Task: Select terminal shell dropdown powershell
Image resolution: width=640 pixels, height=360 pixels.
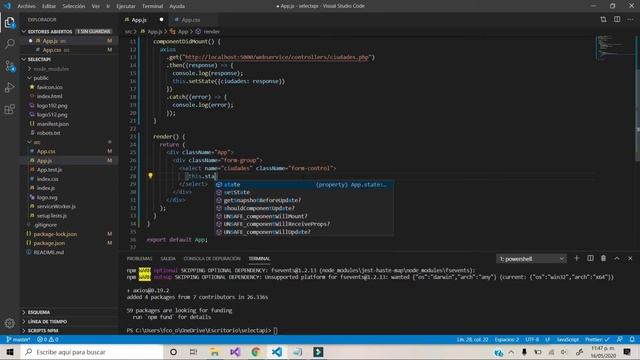Action: pos(531,259)
